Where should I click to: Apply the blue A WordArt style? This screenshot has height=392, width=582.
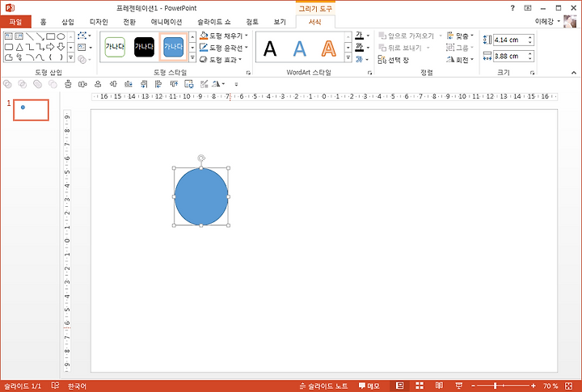tap(300, 48)
